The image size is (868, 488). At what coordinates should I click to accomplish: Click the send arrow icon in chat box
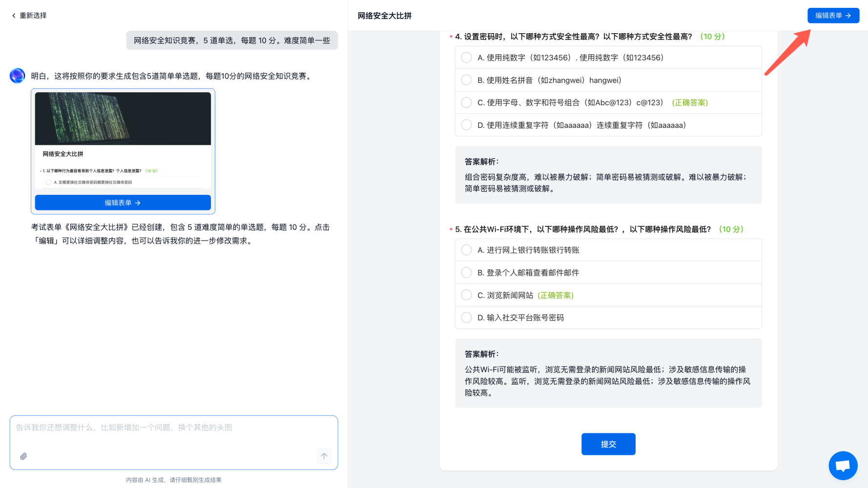(x=324, y=456)
